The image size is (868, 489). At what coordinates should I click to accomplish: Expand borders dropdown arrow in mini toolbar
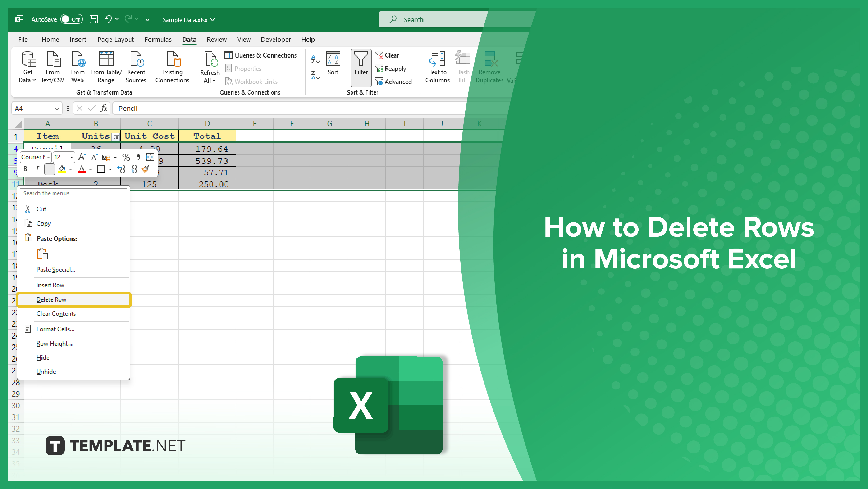pos(110,169)
